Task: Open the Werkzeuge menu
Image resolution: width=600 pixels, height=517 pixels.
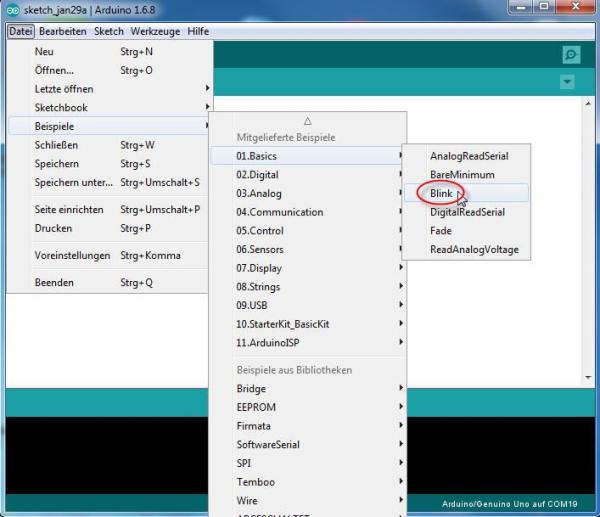Action: coord(154,31)
